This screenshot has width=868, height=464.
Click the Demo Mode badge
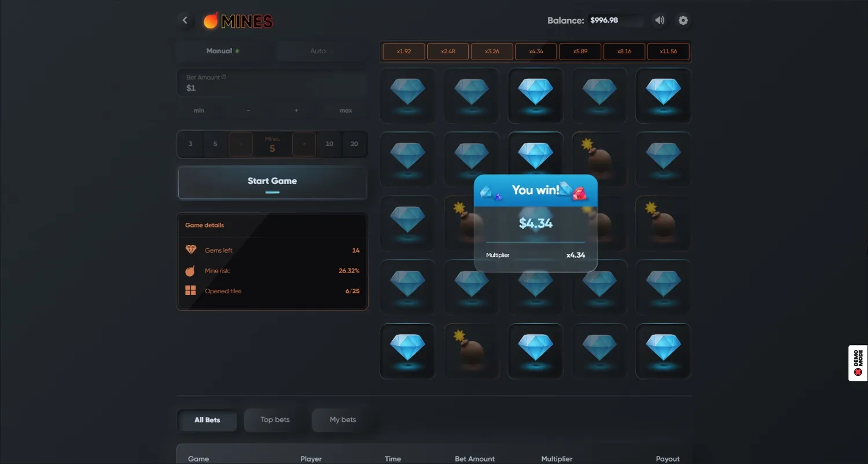tap(858, 363)
